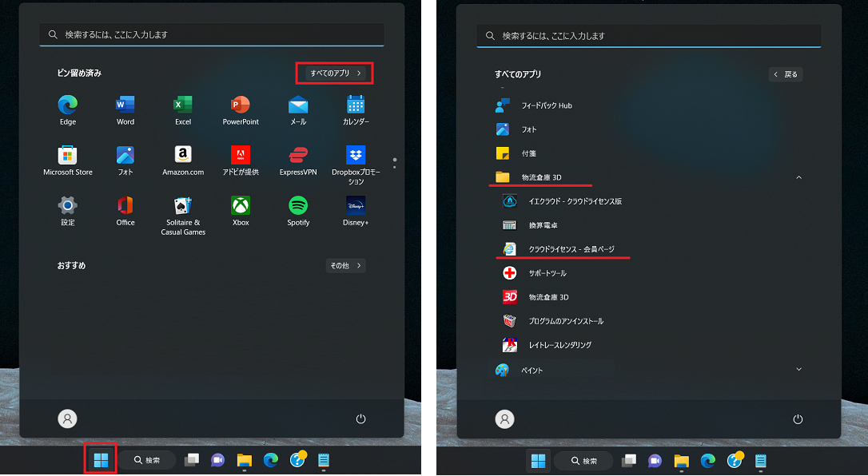Open File Explorer from the taskbar below the all apps list

click(x=682, y=460)
